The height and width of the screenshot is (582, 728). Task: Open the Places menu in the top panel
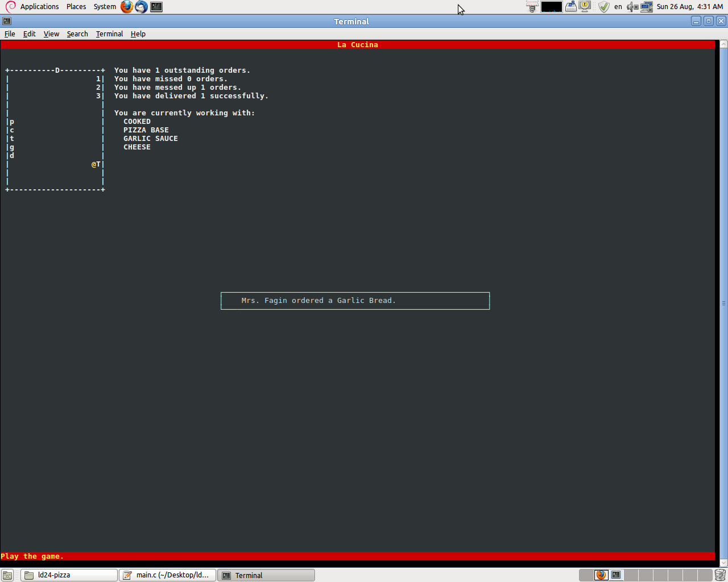pos(76,6)
